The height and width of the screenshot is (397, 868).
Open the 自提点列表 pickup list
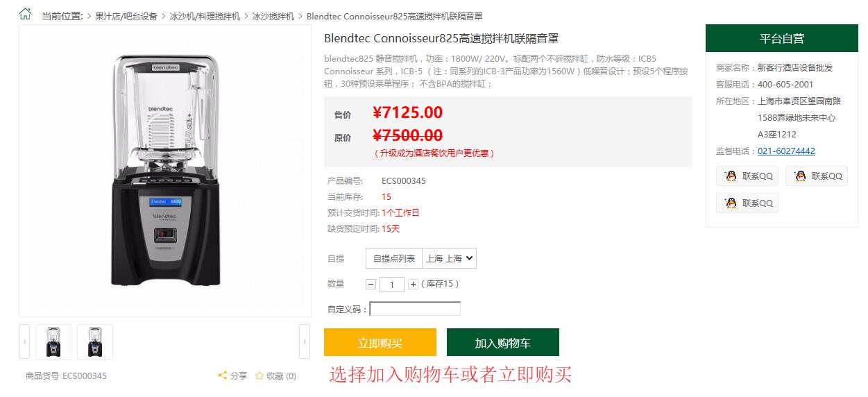(394, 258)
